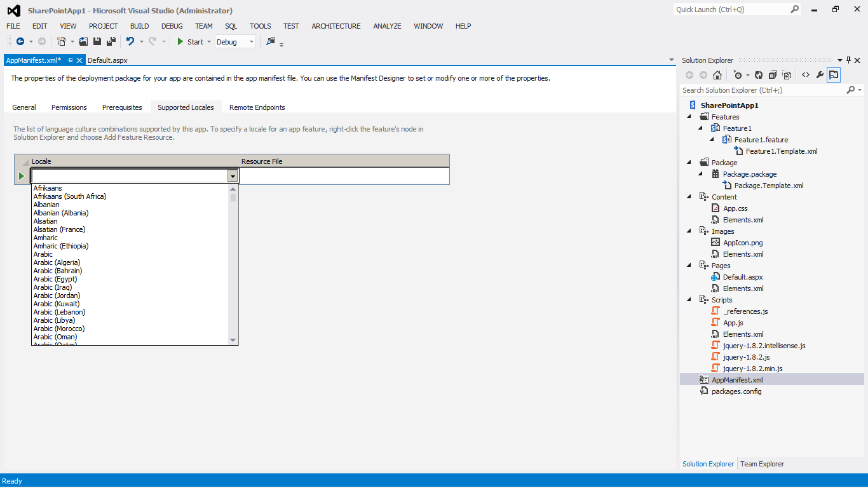
Task: Click the locale list scroll up arrow
Action: point(233,189)
